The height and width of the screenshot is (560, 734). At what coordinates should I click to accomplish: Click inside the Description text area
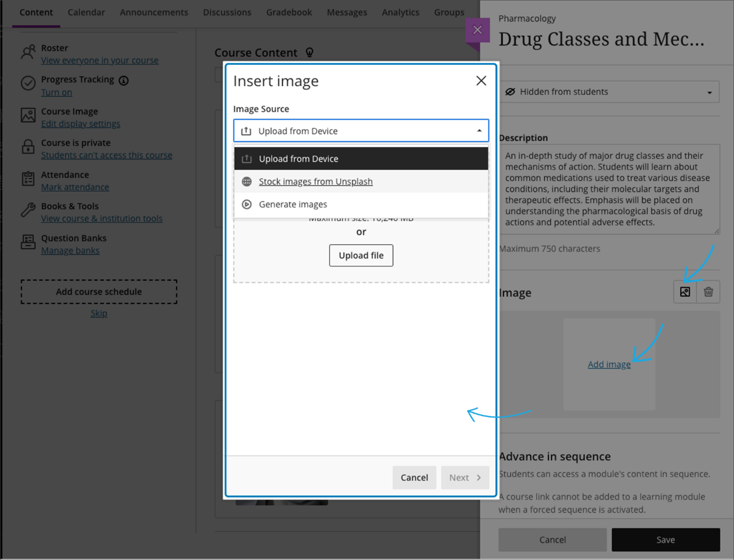coord(609,189)
